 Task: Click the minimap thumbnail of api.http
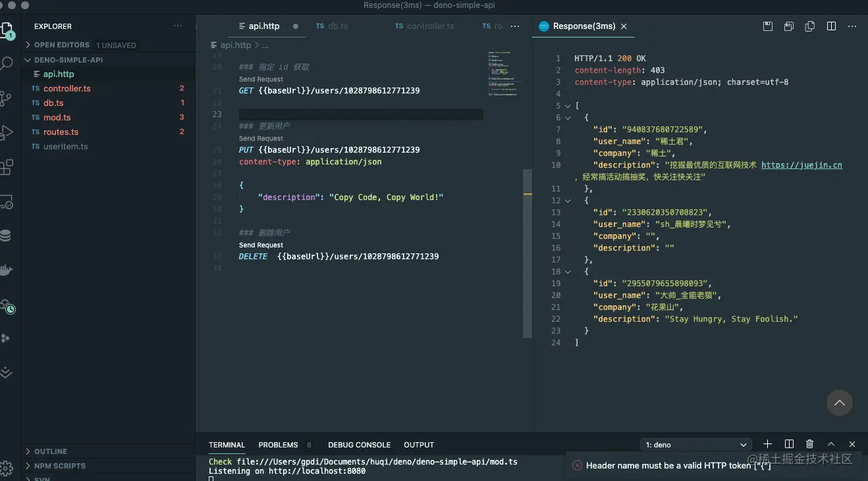pos(504,71)
